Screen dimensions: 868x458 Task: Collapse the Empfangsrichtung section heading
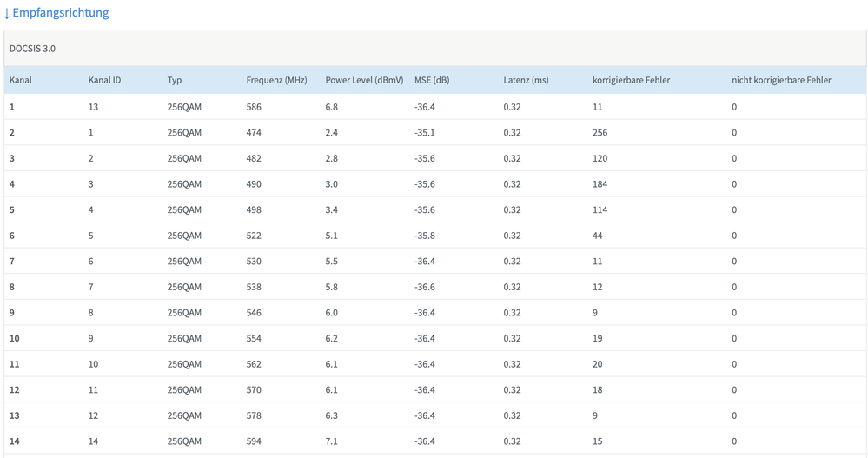click(60, 14)
